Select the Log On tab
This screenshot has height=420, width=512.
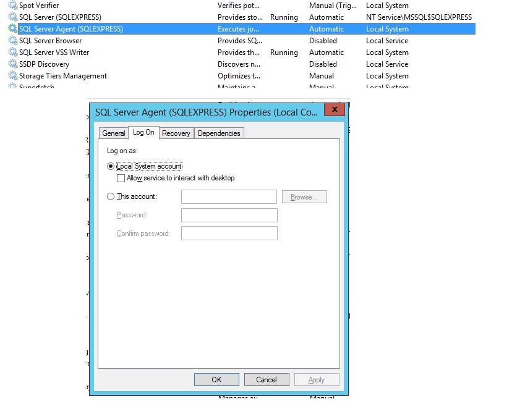point(143,132)
